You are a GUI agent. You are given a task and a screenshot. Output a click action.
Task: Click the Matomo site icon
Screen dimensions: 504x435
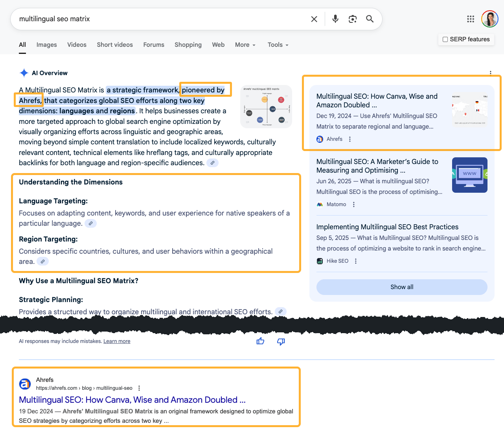coord(319,204)
